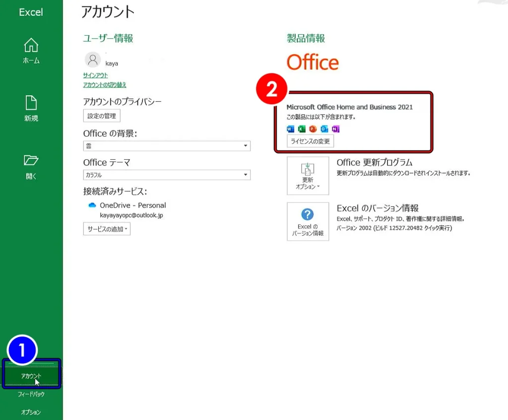
Task: Click Microsoft Office Home and Business 2021 text
Action: click(x=350, y=107)
